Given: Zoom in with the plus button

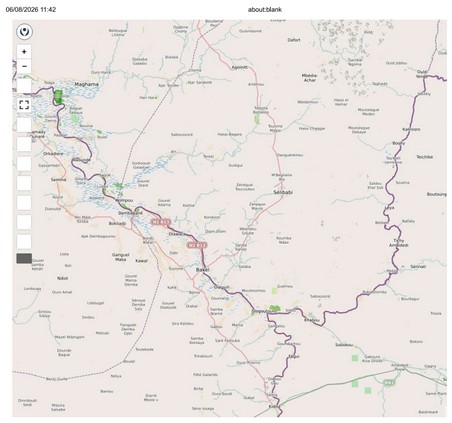Looking at the screenshot, I should tap(24, 52).
